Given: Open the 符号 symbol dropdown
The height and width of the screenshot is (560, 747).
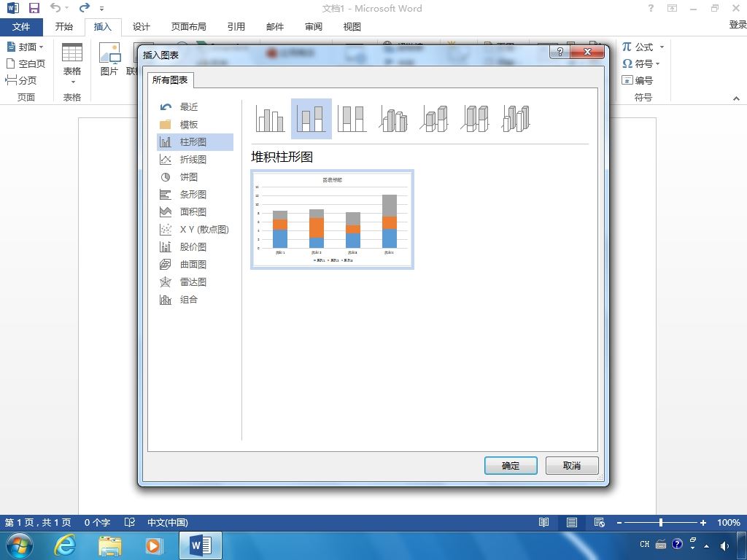Looking at the screenshot, I should coord(641,63).
